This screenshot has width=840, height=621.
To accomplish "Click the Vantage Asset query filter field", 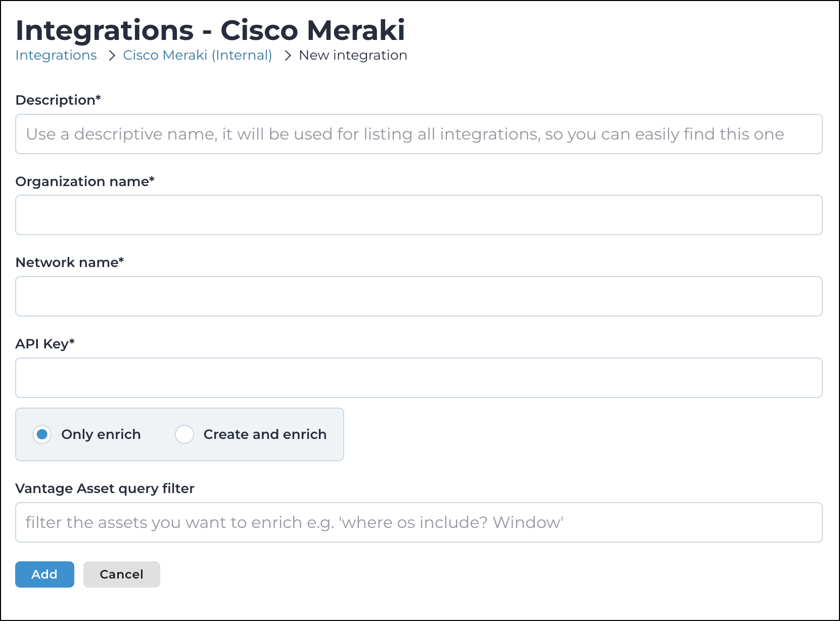I will click(419, 522).
